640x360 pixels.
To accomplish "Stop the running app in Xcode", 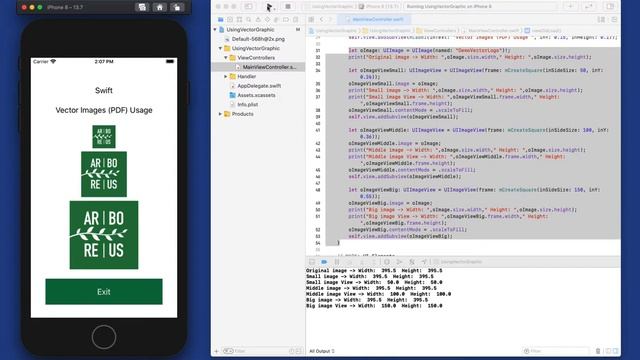I will [288, 7].
